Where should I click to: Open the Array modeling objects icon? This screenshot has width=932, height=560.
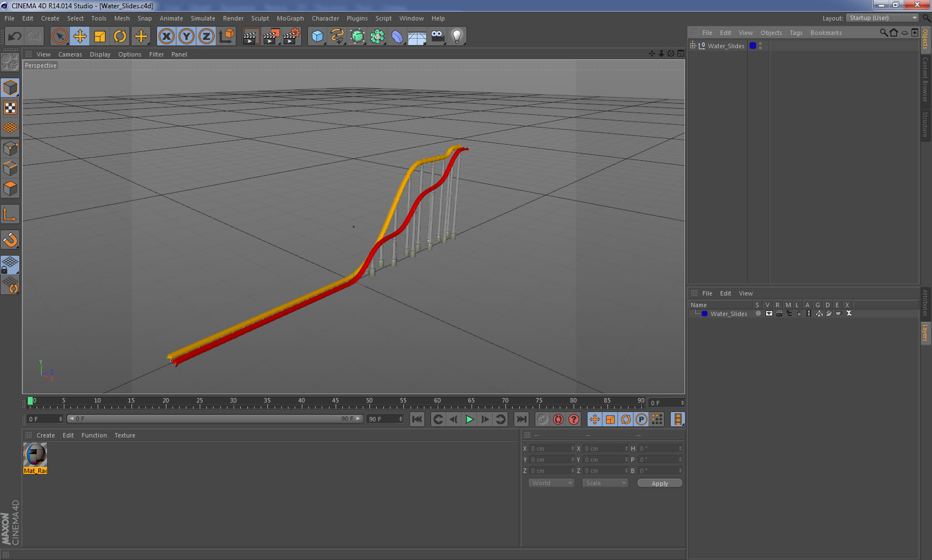(x=377, y=37)
